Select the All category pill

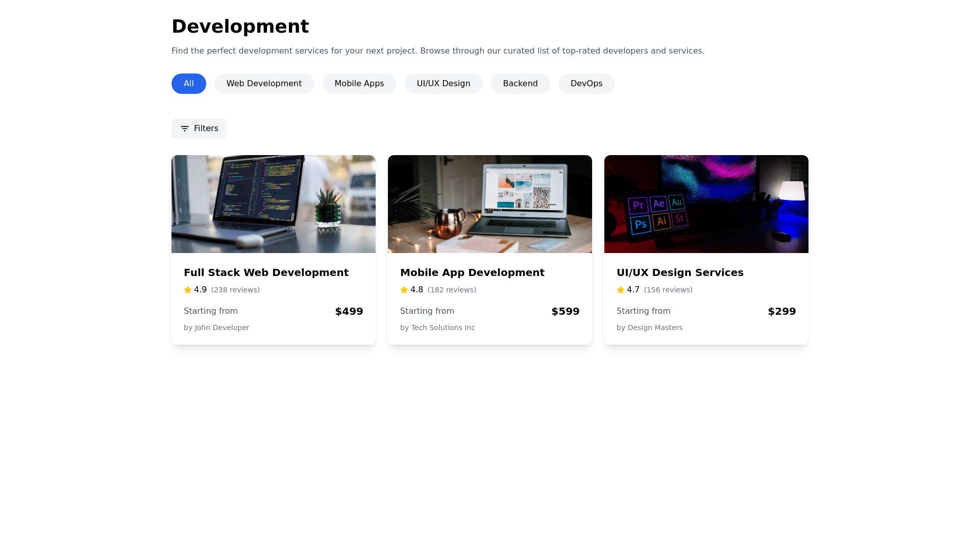tap(189, 84)
